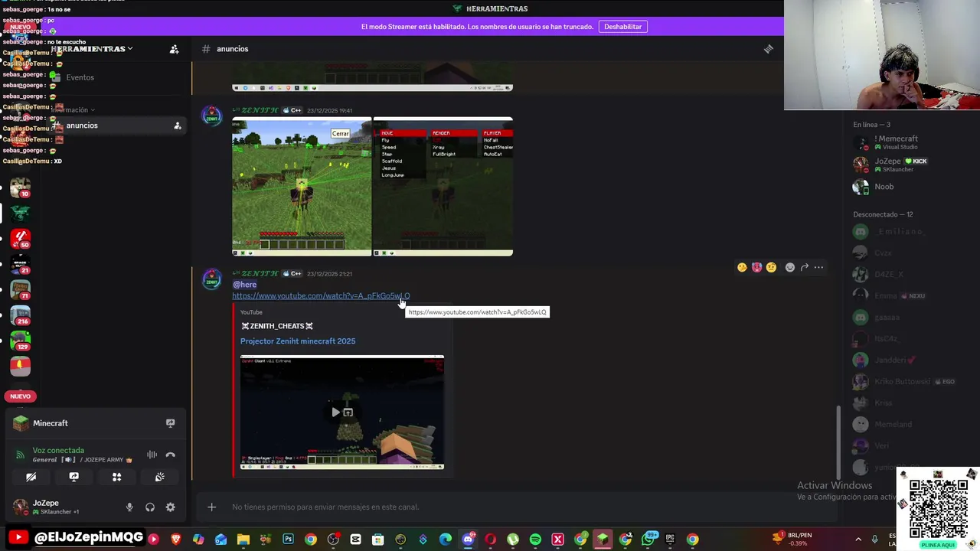Screen dimensions: 980x551
Task: Open Zenith avatar on 21:21 message
Action: (211, 280)
